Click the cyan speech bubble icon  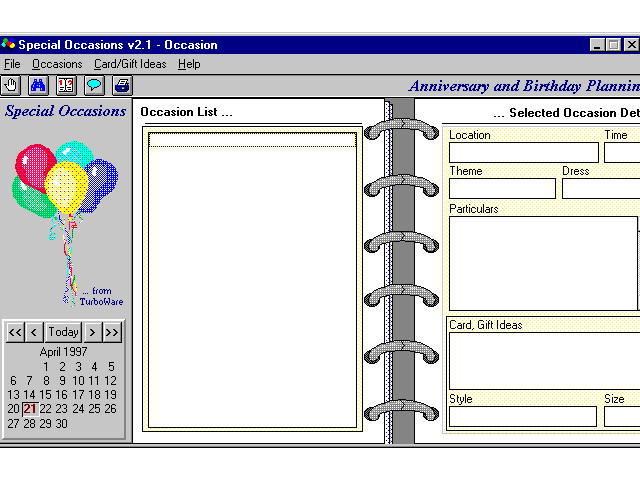point(94,85)
